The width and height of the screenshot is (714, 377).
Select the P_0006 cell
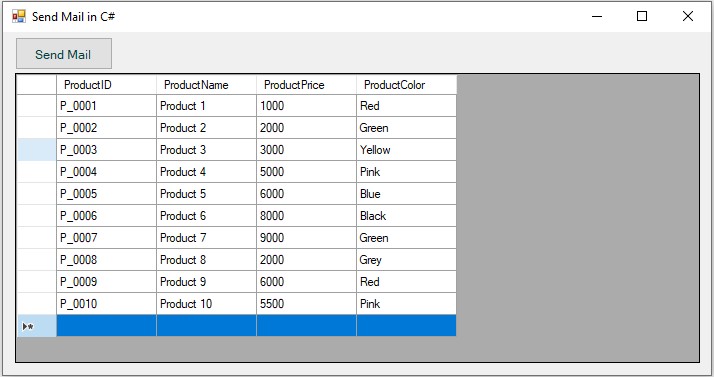107,216
